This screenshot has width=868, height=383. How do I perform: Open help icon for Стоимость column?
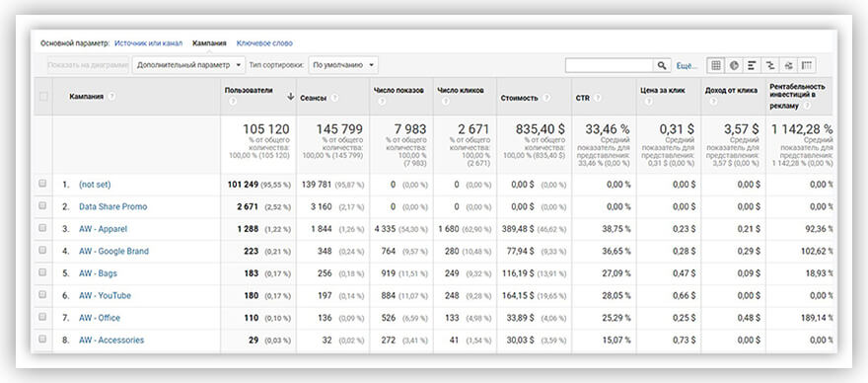coord(546,98)
